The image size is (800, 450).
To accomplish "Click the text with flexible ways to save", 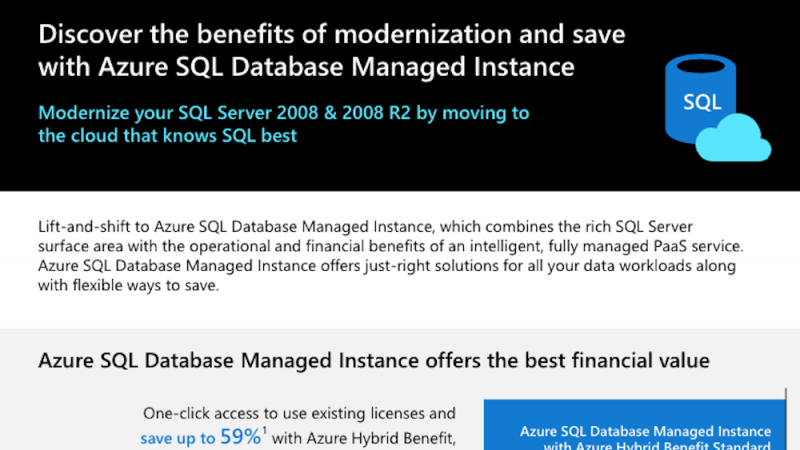I will point(129,285).
